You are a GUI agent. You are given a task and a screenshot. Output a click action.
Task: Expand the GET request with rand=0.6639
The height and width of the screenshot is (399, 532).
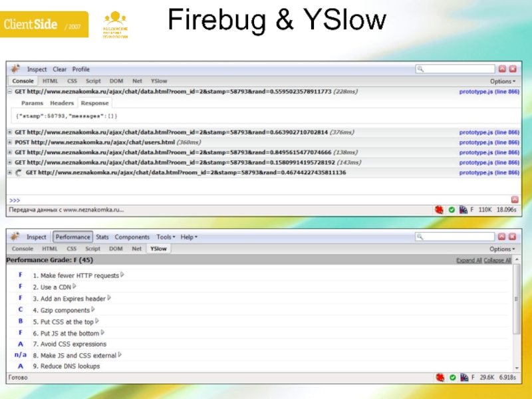[10, 132]
